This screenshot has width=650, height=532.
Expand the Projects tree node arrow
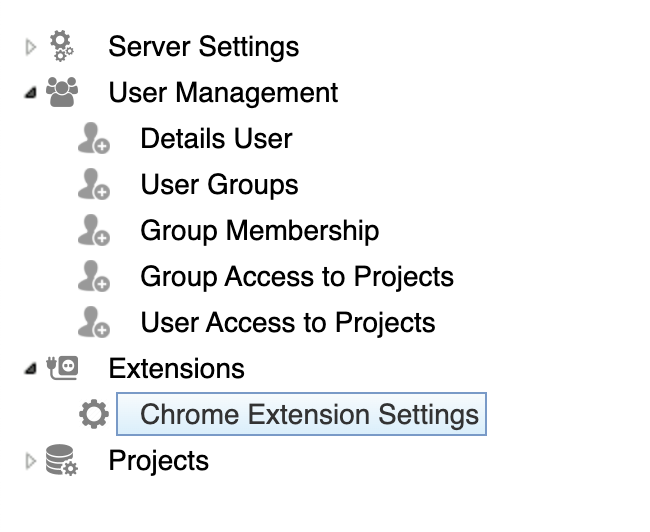30,461
